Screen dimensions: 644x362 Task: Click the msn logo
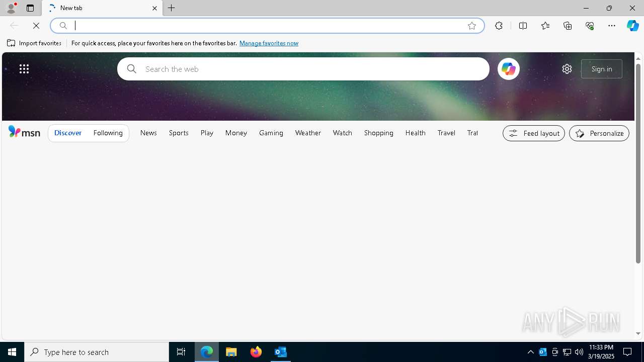[24, 132]
